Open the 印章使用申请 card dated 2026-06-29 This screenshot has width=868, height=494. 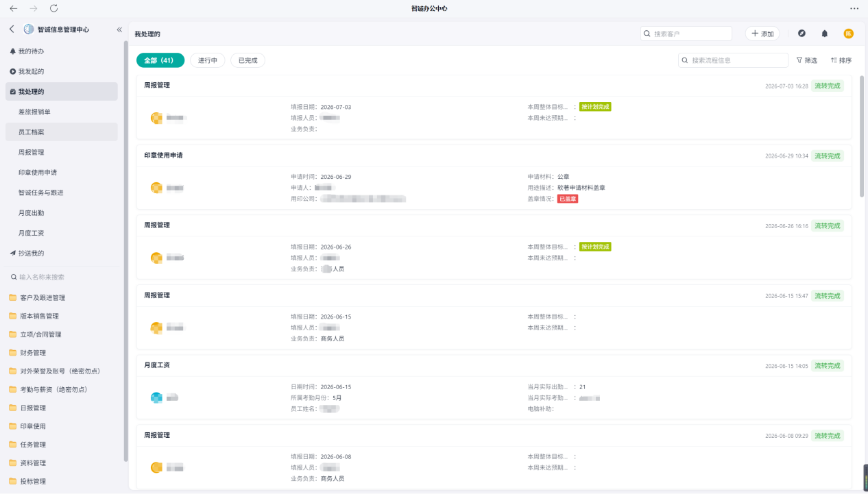494,177
